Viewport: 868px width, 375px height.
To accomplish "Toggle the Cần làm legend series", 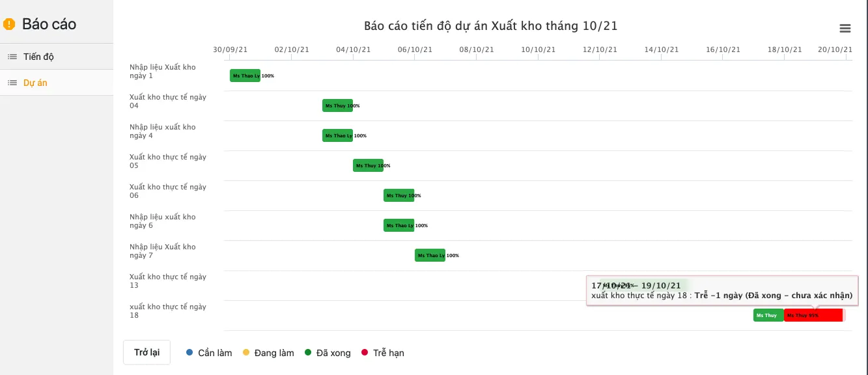I will click(209, 353).
